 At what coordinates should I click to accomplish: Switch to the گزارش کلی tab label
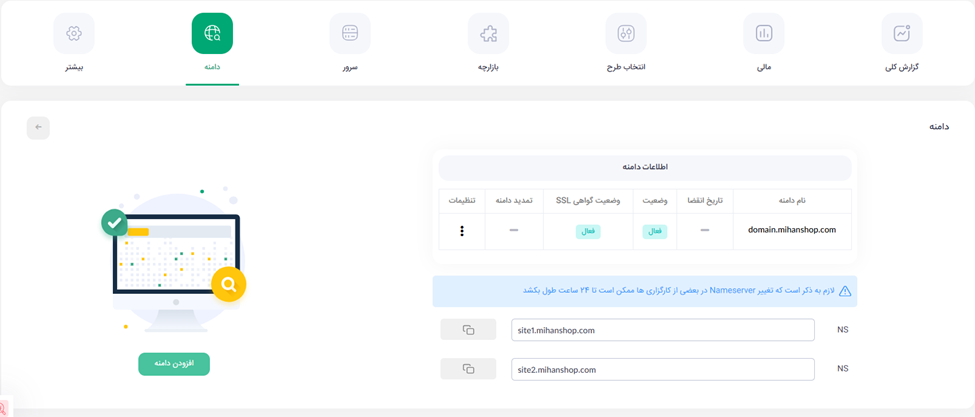902,67
